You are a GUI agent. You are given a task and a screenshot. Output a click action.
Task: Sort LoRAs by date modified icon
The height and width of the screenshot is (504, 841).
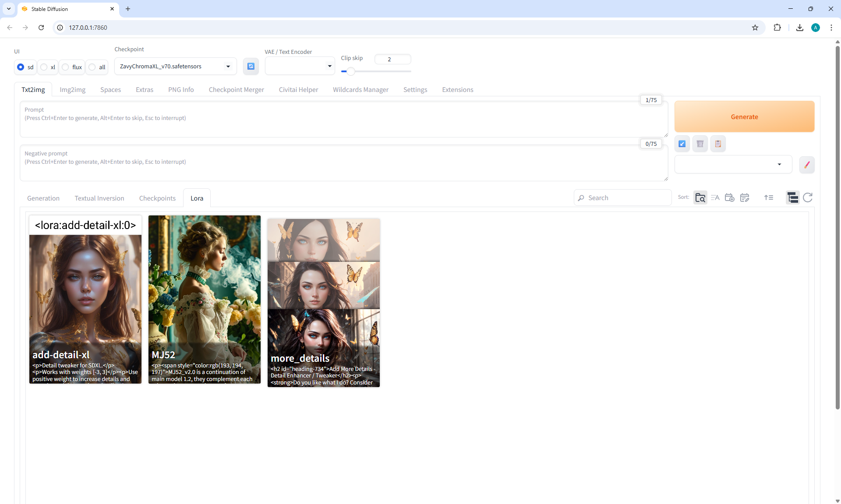[x=745, y=197]
